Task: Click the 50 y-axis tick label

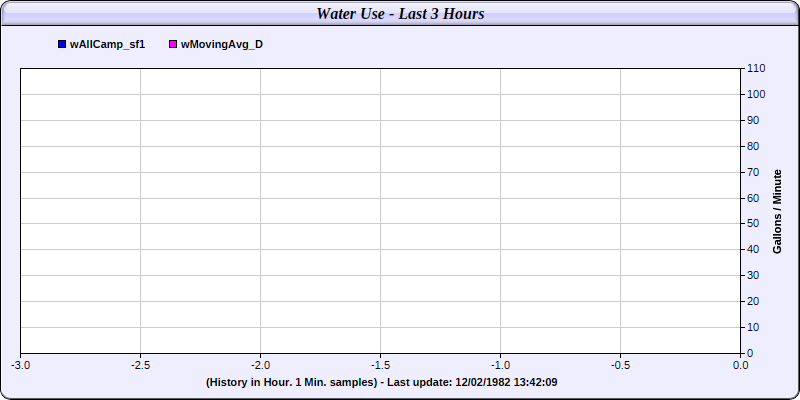Action: [753, 223]
